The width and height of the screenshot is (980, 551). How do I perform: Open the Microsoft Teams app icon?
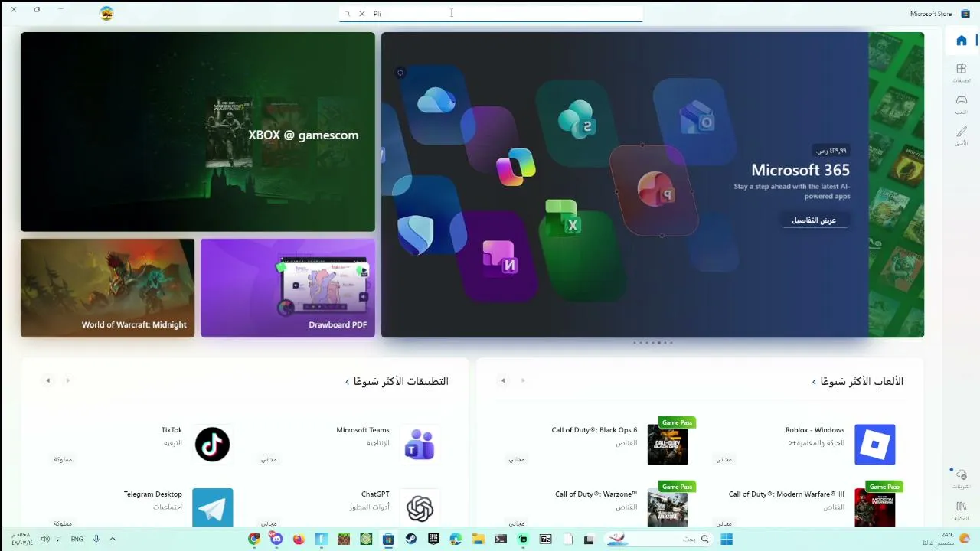point(420,445)
